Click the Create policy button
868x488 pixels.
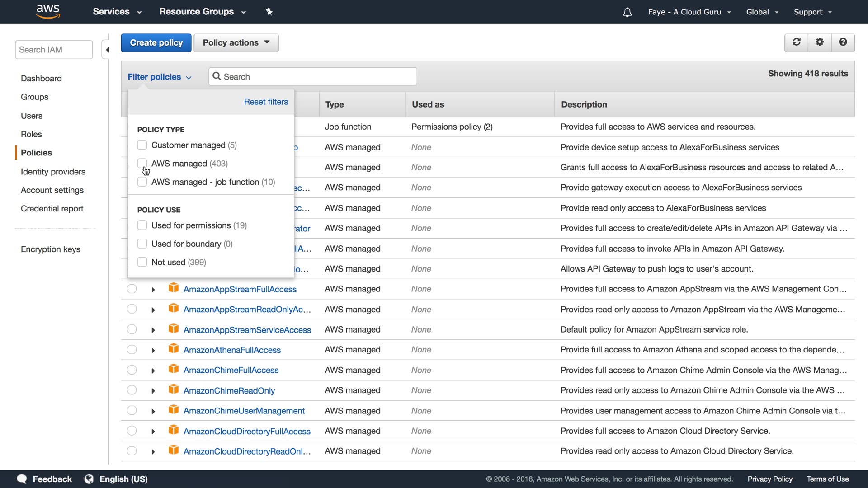(x=156, y=42)
